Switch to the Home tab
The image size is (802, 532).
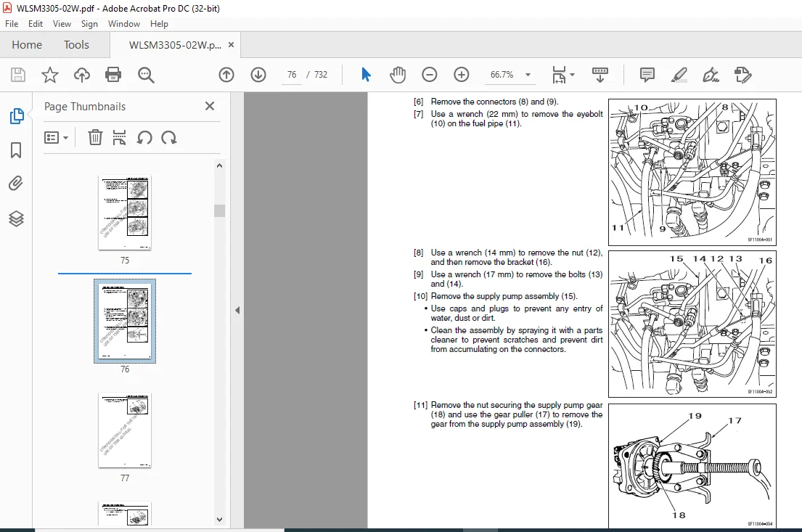click(27, 45)
